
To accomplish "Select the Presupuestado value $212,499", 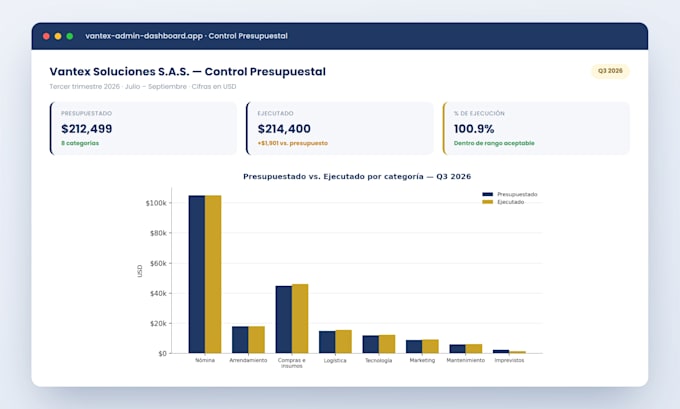I will click(x=87, y=129).
